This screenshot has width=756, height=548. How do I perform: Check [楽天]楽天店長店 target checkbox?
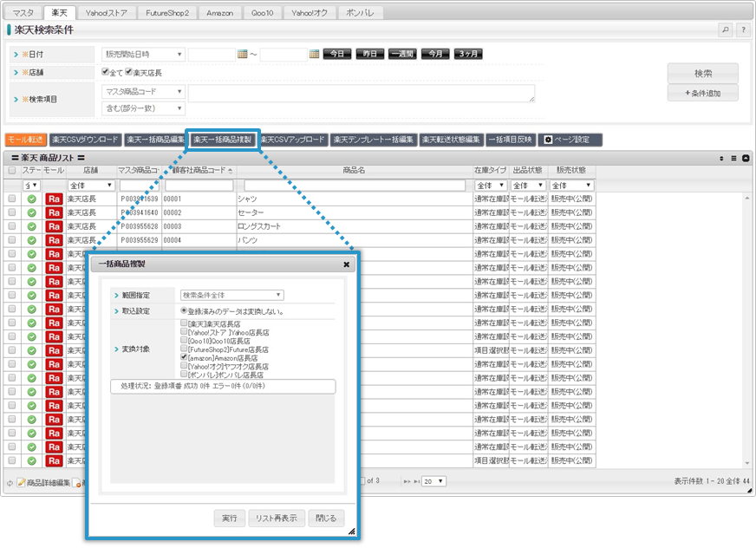point(184,323)
